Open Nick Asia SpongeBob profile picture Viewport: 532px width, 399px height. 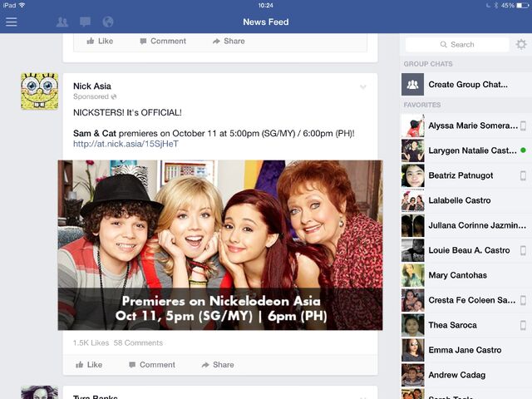[x=39, y=91]
